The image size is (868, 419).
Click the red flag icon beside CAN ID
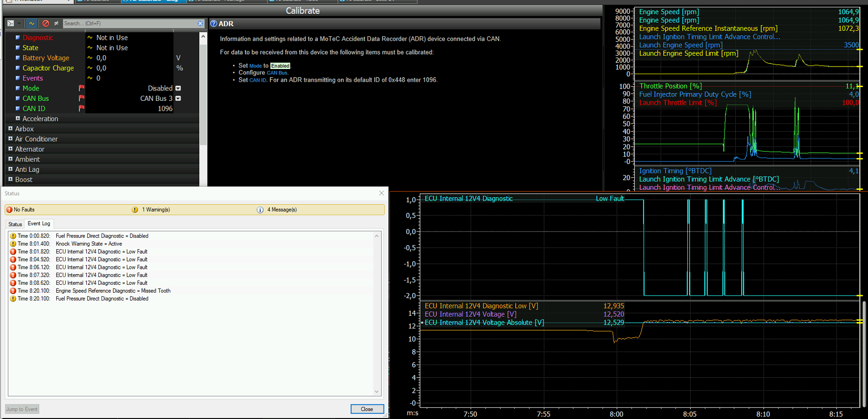click(82, 108)
